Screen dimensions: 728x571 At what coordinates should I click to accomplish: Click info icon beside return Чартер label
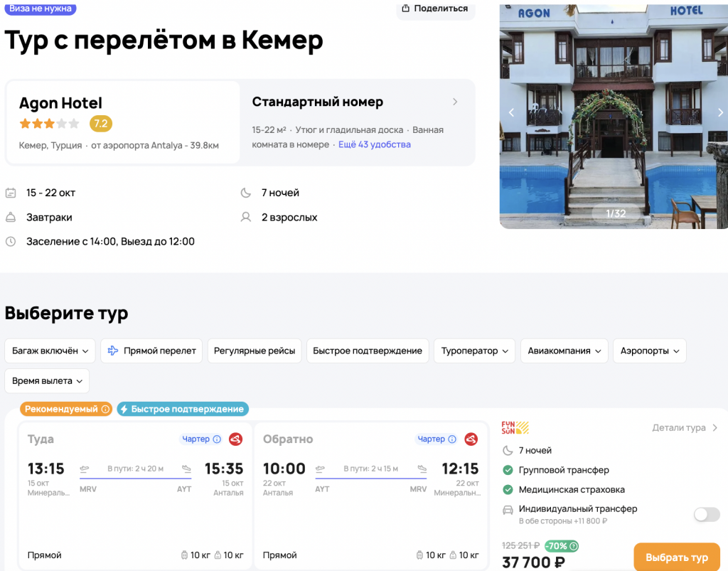tap(452, 439)
